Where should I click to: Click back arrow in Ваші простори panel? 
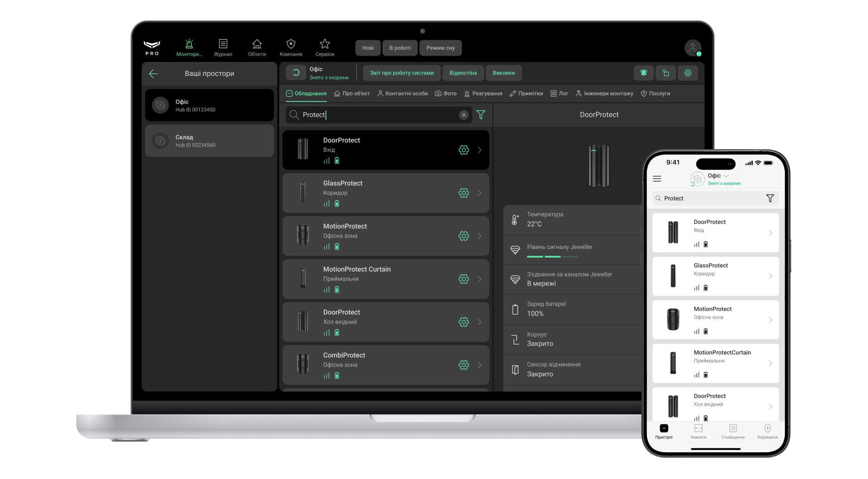coord(153,74)
